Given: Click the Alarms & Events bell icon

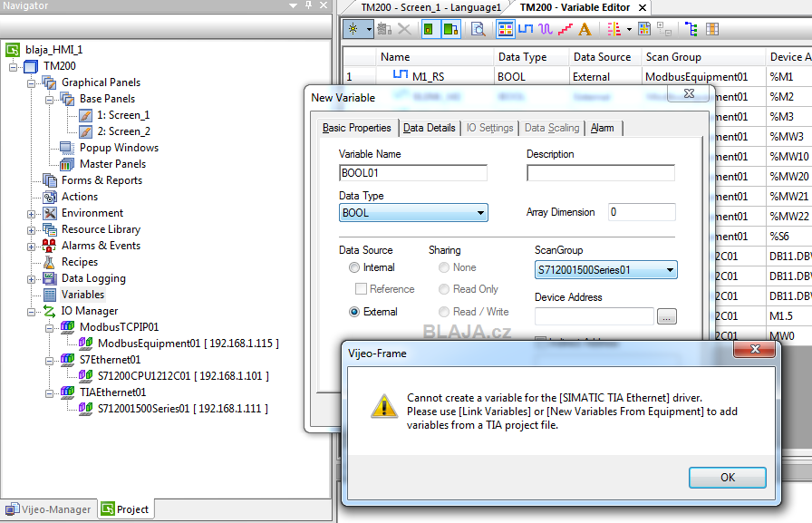Looking at the screenshot, I should (50, 246).
